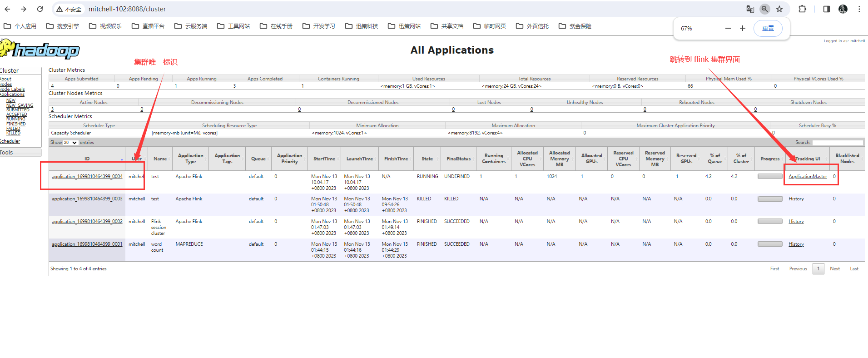The image size is (868, 358).
Task: Click the Hadoop elephant logo
Action: (x=40, y=49)
